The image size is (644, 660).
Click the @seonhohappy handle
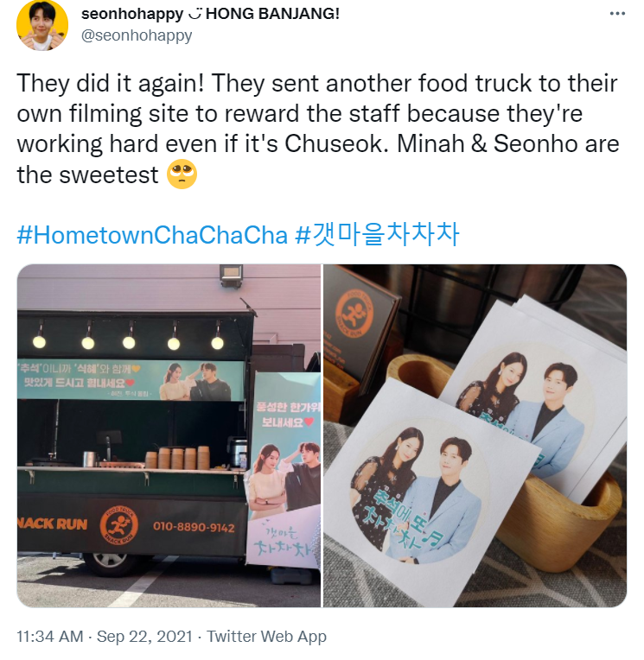tap(137, 35)
